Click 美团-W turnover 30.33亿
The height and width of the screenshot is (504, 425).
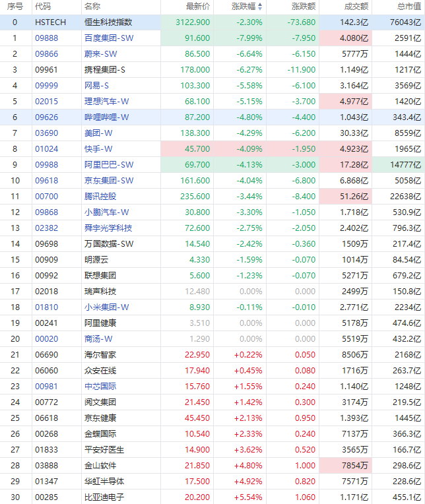pos(354,133)
